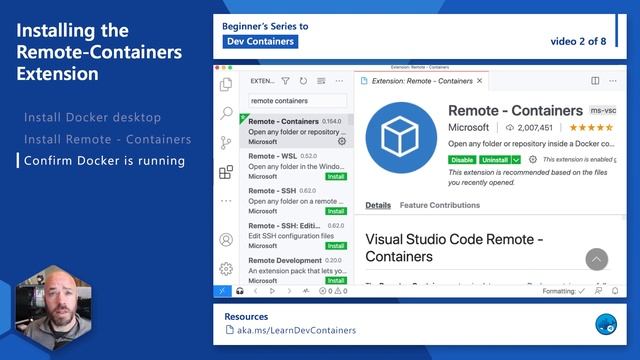Click 'Confirm Docker is running' step
This screenshot has height=360, width=640.
point(104,160)
